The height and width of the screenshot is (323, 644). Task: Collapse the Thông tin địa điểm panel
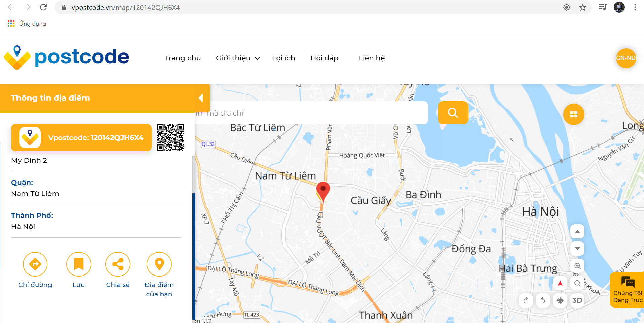201,98
